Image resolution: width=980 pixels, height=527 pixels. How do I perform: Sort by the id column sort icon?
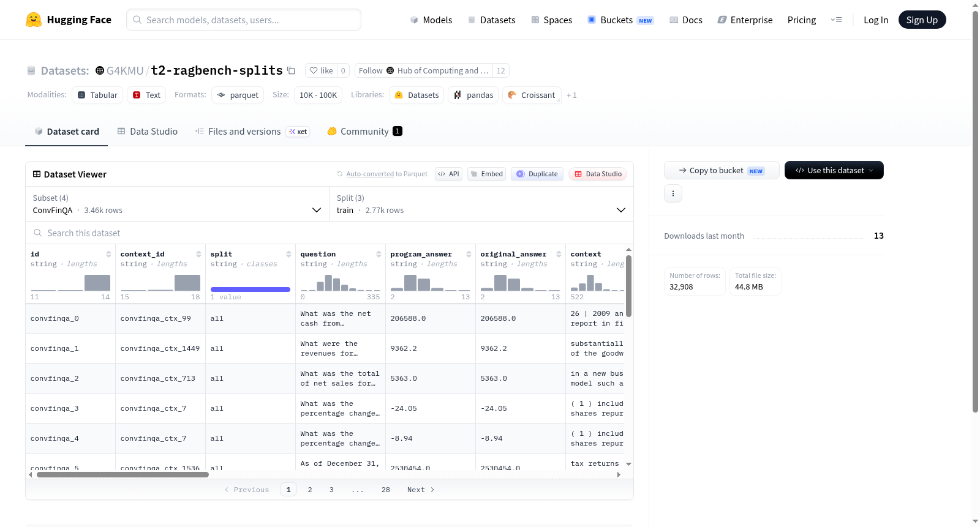108,254
